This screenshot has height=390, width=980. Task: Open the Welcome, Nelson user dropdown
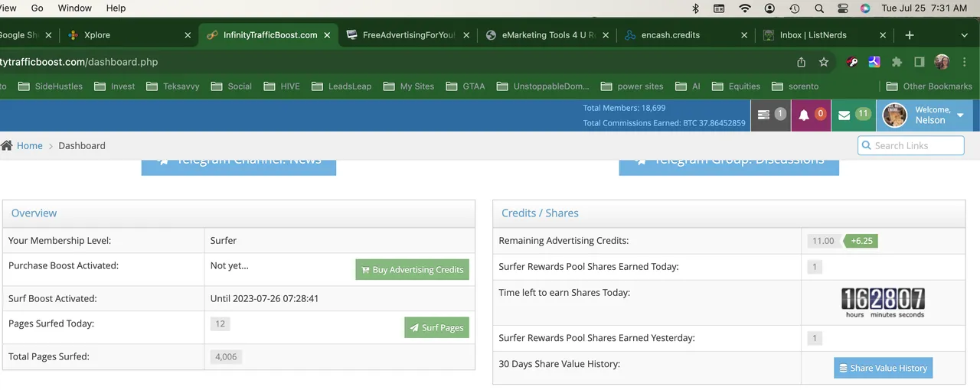pyautogui.click(x=925, y=115)
